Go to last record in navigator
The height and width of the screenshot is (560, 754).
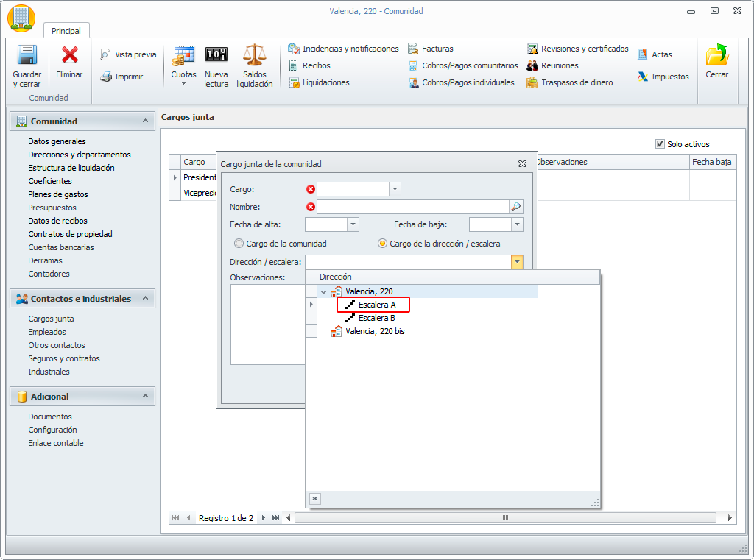click(x=275, y=518)
